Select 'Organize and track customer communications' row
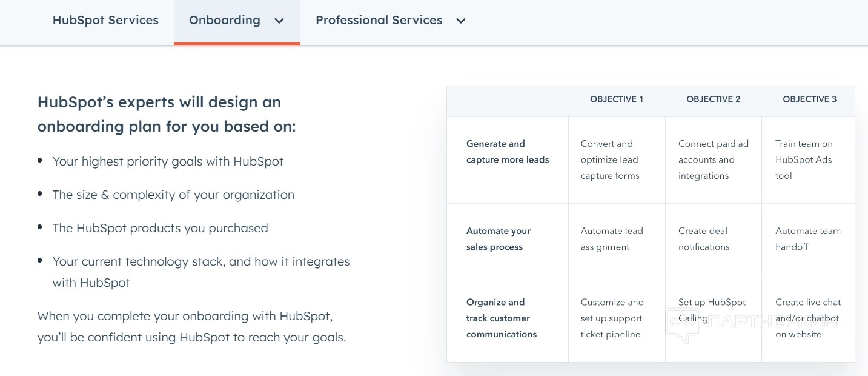Image resolution: width=868 pixels, height=376 pixels. 502,318
